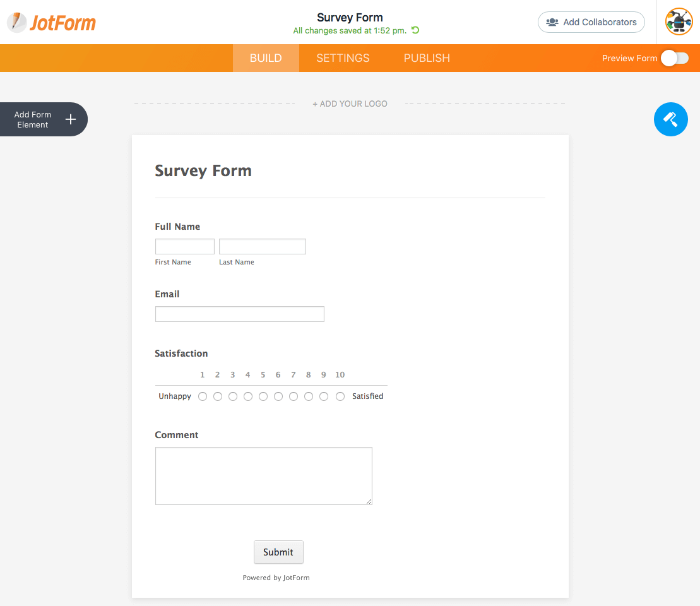Click the Last Name sublabel
The image size is (700, 606).
237,262
